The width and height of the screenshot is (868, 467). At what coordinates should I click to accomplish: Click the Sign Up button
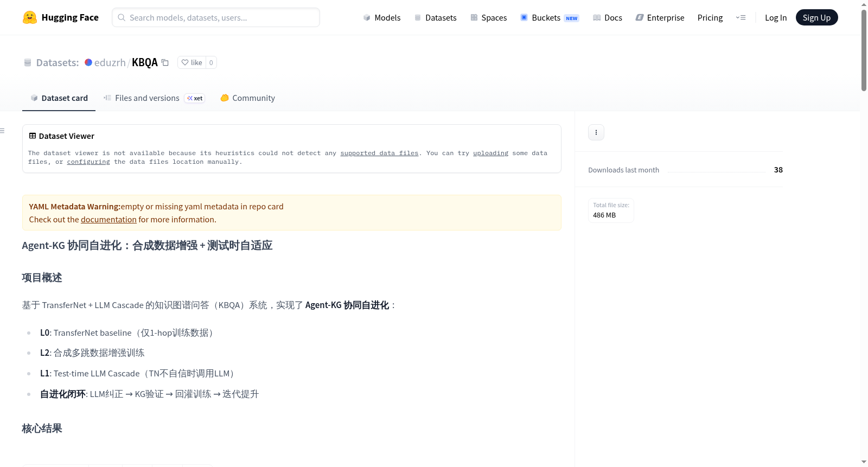(x=816, y=17)
